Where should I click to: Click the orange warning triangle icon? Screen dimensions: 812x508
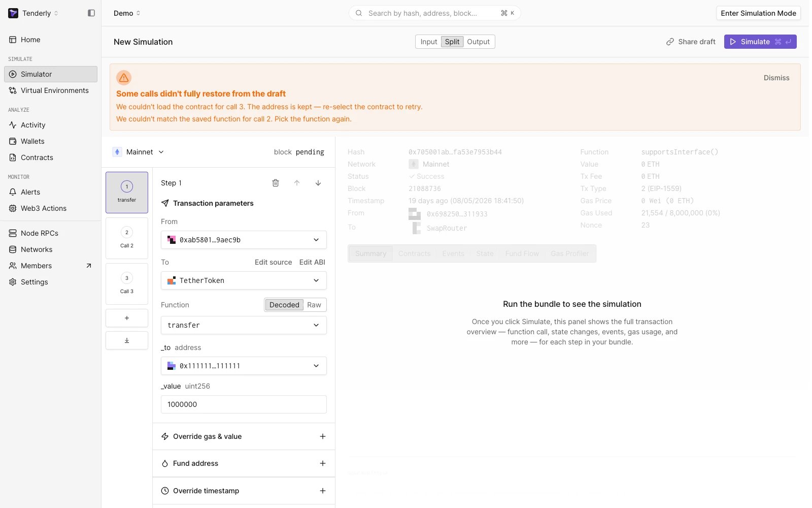(x=124, y=78)
